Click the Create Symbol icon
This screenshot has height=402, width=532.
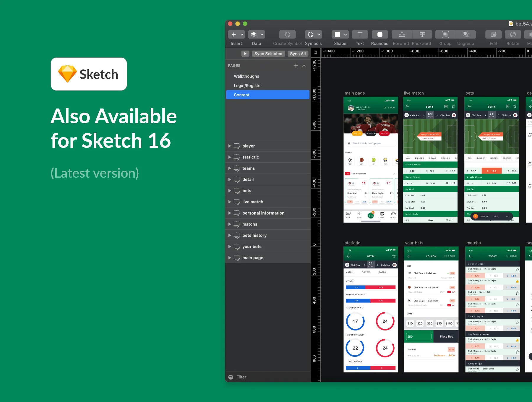288,35
